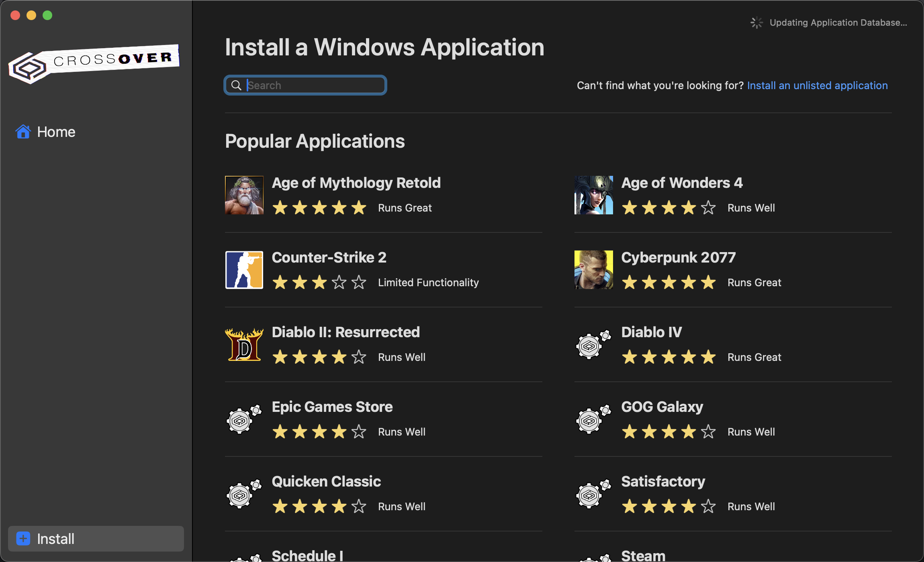Click the Updating Application Database status text
The width and height of the screenshot is (924, 562).
(x=838, y=23)
